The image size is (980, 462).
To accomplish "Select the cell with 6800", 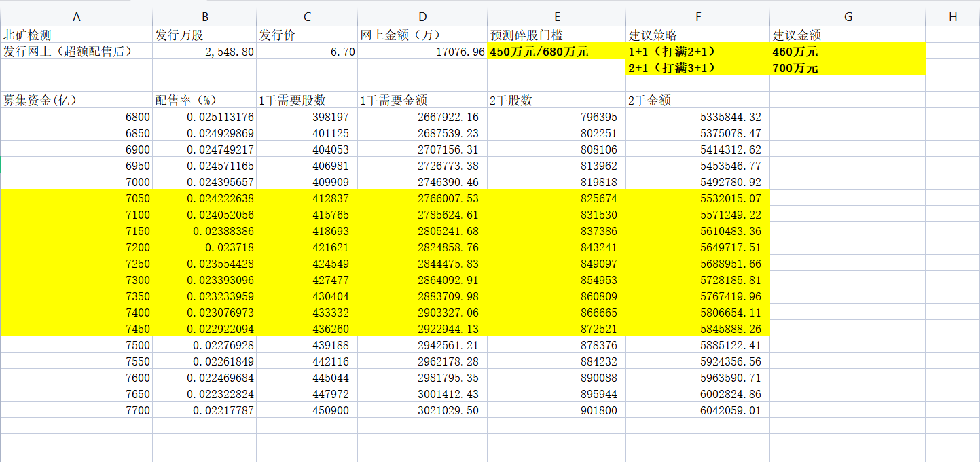I will pyautogui.click(x=76, y=117).
